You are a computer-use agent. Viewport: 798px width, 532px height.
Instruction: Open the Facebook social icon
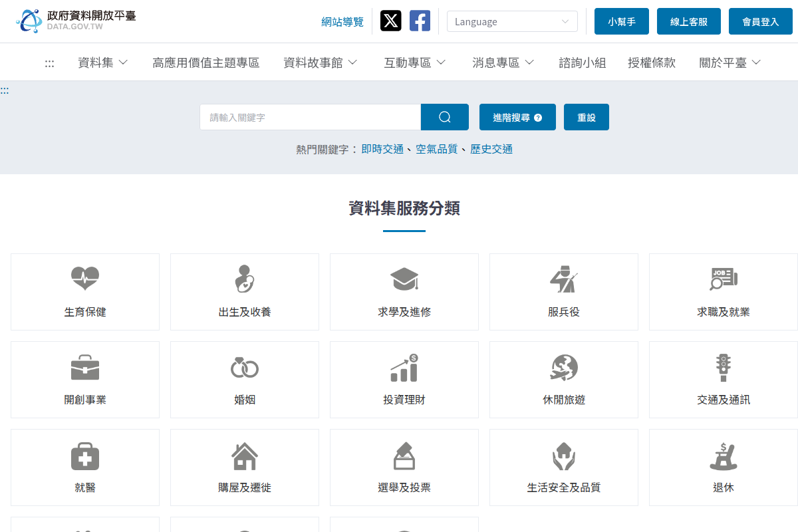[x=420, y=21]
